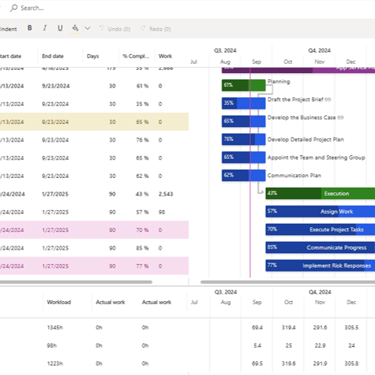
Task: Select the Develop Detailed Project Plan bar
Action: pyautogui.click(x=244, y=139)
